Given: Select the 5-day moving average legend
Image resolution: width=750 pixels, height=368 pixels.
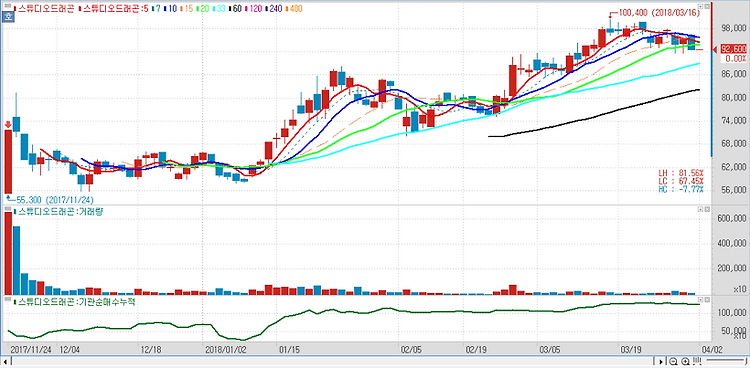Looking at the screenshot, I should [113, 9].
